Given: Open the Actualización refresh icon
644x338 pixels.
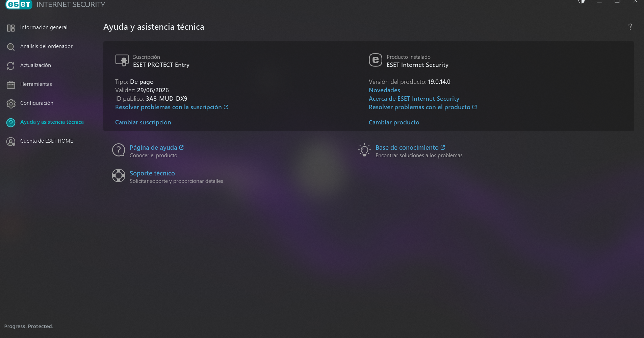Looking at the screenshot, I should click(x=11, y=66).
